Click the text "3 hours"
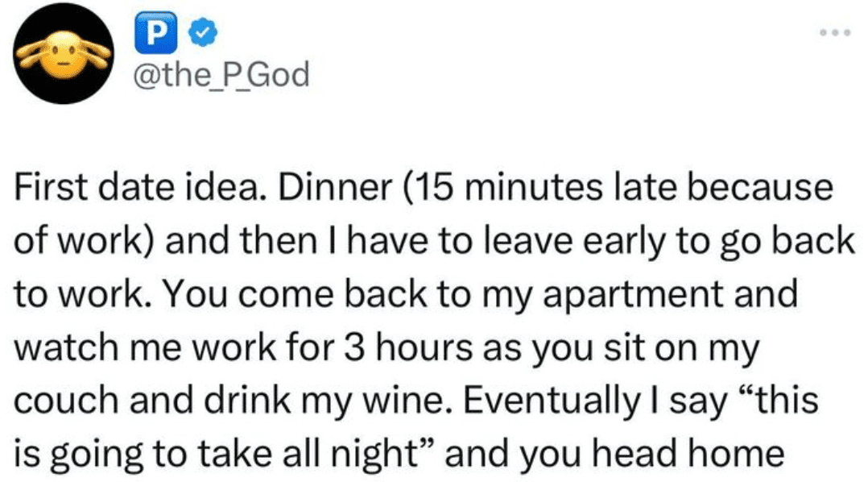 (x=408, y=348)
